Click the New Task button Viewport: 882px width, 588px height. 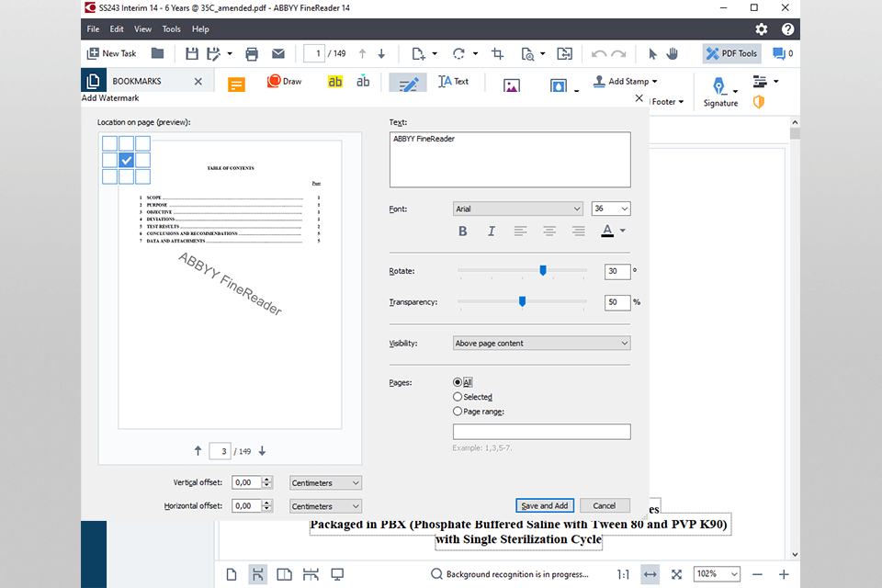pyautogui.click(x=111, y=53)
